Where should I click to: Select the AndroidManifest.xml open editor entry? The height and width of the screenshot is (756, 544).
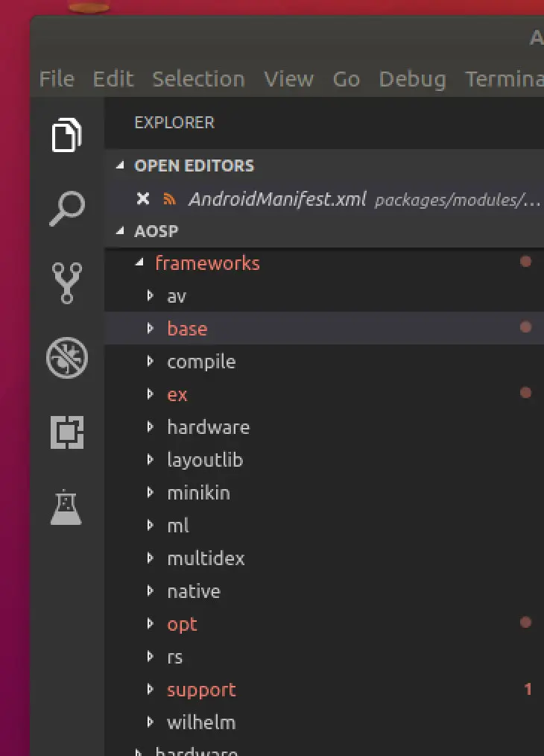(324, 198)
